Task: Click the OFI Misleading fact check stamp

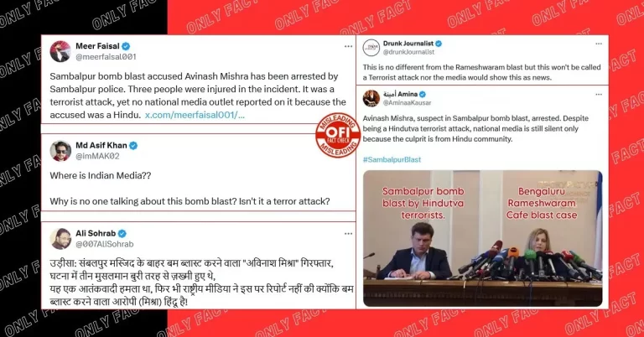Action: click(x=338, y=135)
